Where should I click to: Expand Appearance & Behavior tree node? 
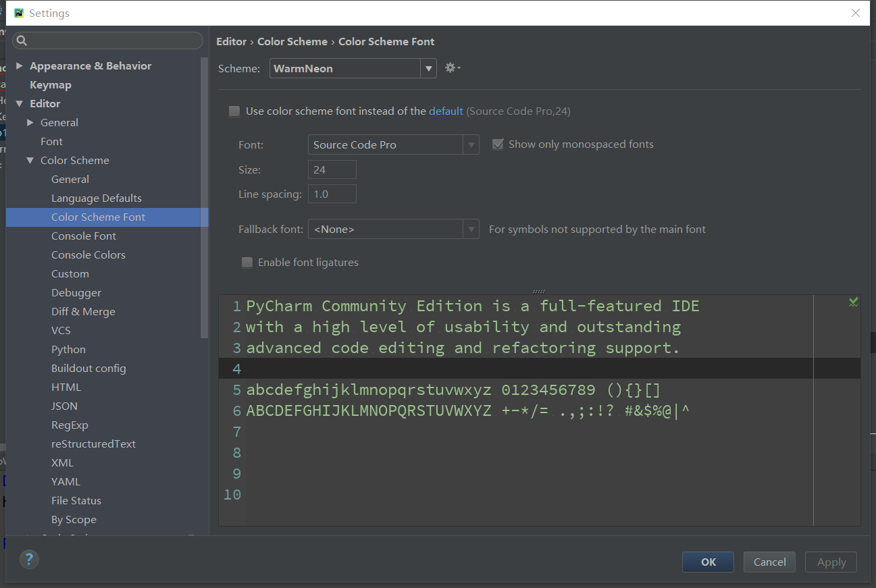coord(20,65)
